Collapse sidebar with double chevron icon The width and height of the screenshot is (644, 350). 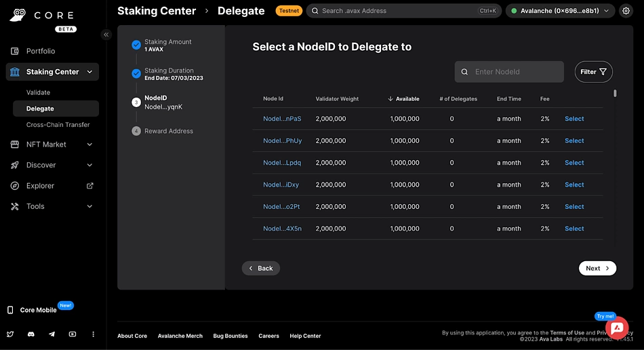[x=106, y=35]
